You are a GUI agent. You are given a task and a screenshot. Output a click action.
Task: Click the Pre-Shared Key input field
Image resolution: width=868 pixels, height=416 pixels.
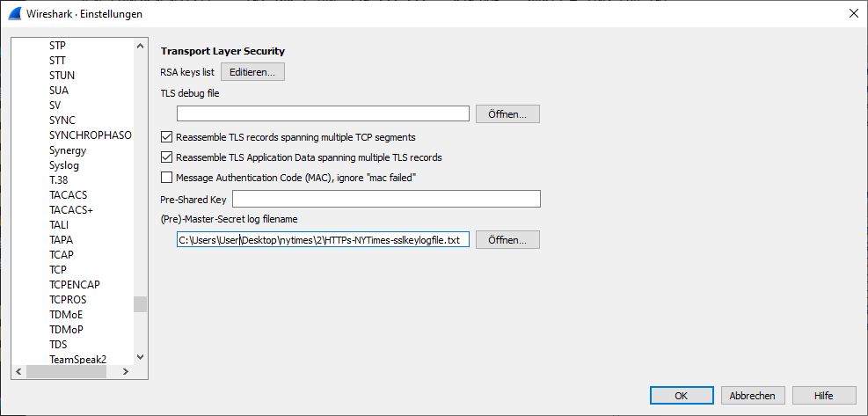coord(386,199)
